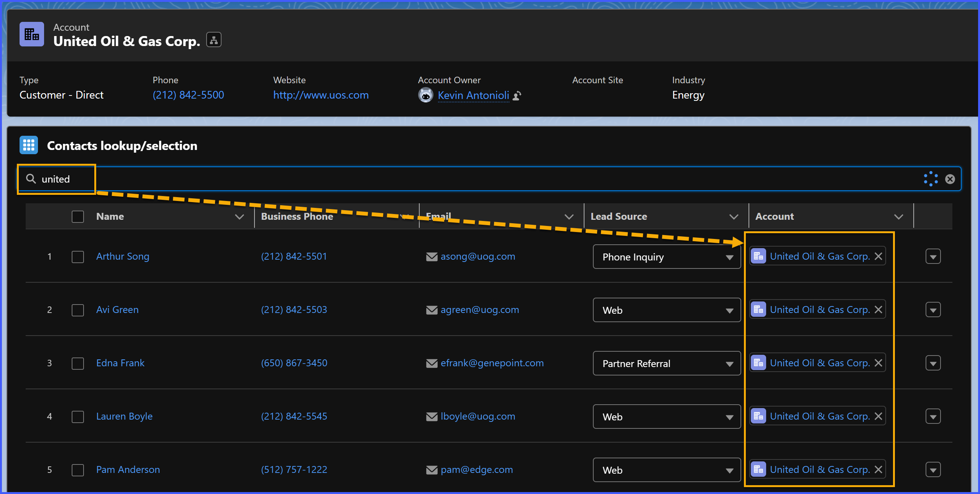Viewport: 980px width, 494px height.
Task: Open the Kevin Antonioli owner link
Action: pos(473,95)
